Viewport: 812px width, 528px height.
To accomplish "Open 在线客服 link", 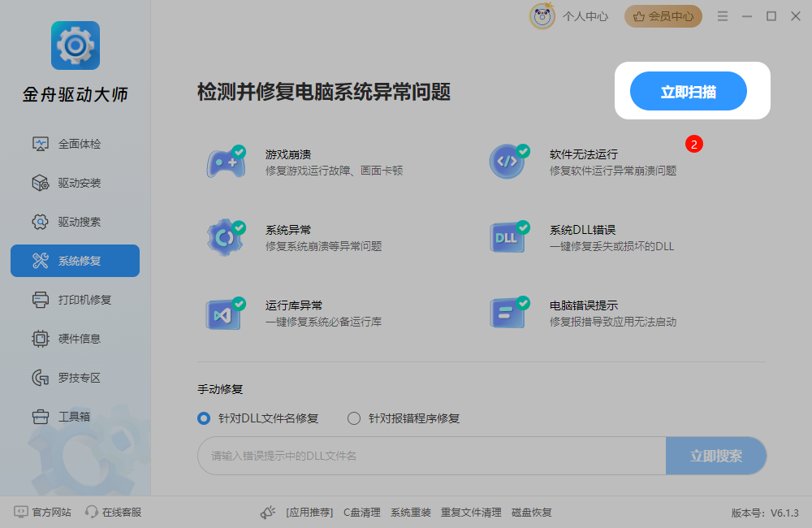I will click(114, 512).
